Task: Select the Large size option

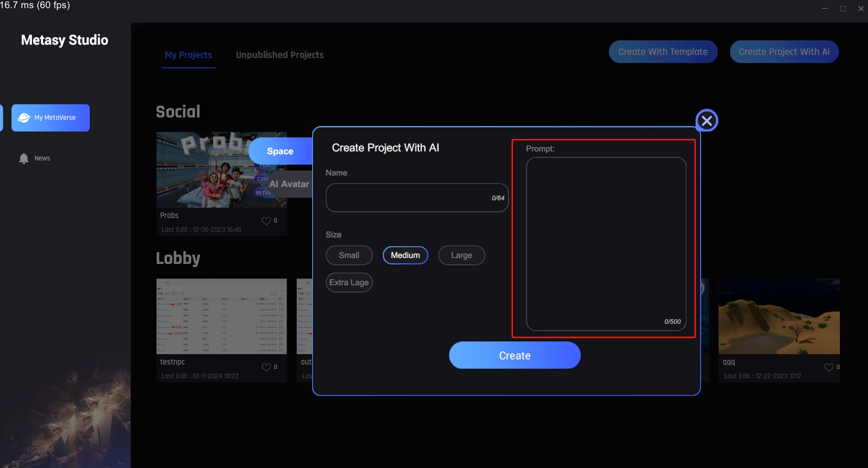Action: [461, 255]
